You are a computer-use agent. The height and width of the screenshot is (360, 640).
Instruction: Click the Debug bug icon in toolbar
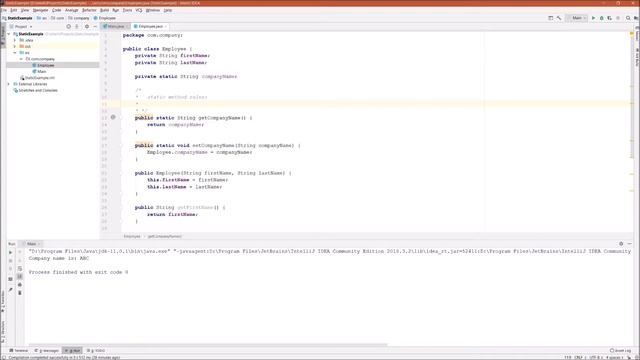[602, 18]
